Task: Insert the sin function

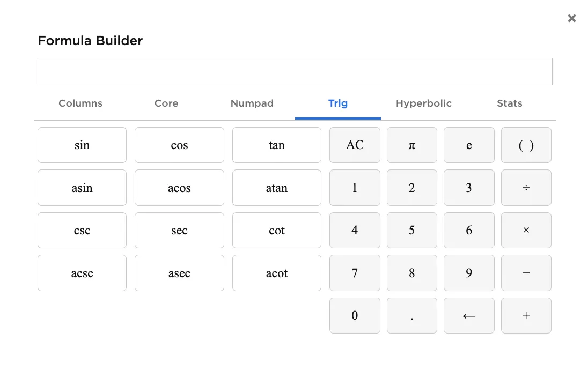Action: point(82,145)
